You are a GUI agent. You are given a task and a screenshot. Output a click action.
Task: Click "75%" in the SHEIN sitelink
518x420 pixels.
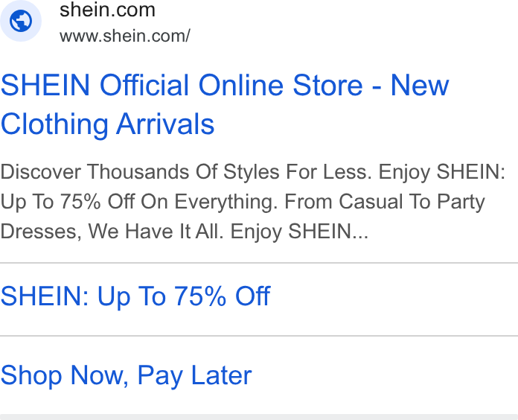[200, 296]
